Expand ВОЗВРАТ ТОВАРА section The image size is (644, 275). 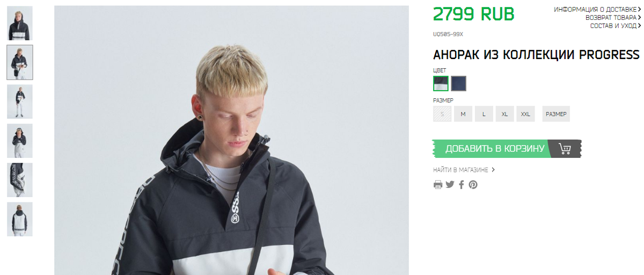click(613, 18)
